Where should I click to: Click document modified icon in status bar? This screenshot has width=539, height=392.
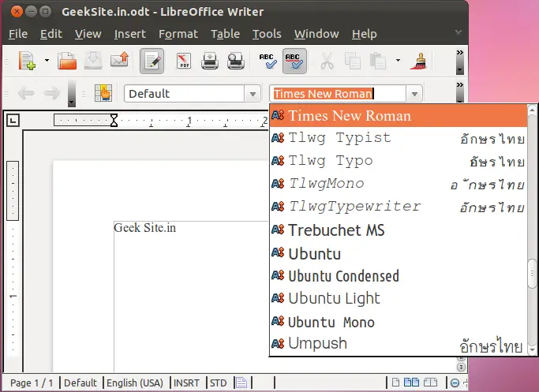coord(241,383)
